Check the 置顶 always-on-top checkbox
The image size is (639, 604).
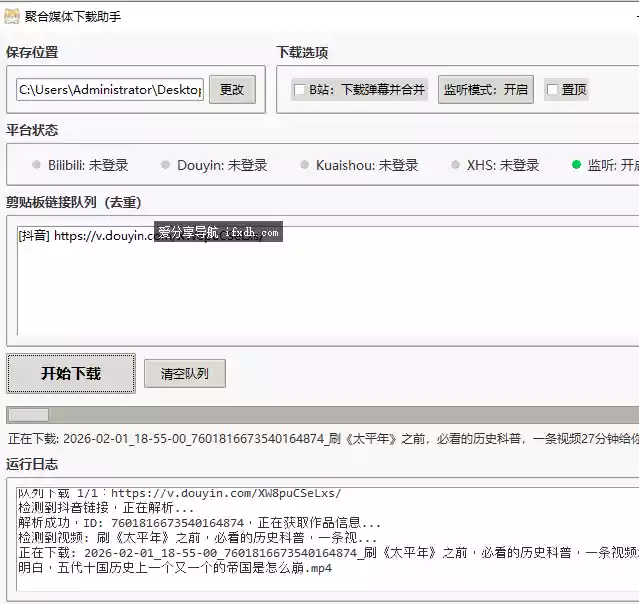(552, 90)
